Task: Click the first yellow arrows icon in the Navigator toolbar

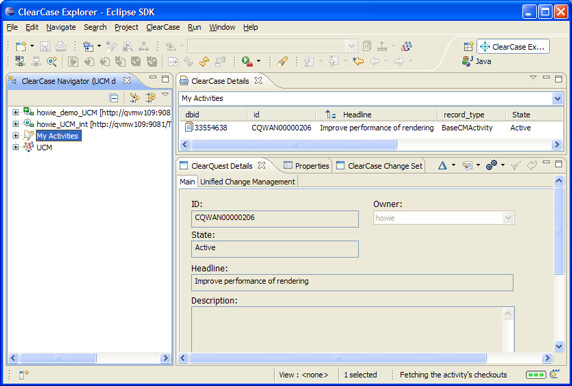Action: (x=134, y=98)
